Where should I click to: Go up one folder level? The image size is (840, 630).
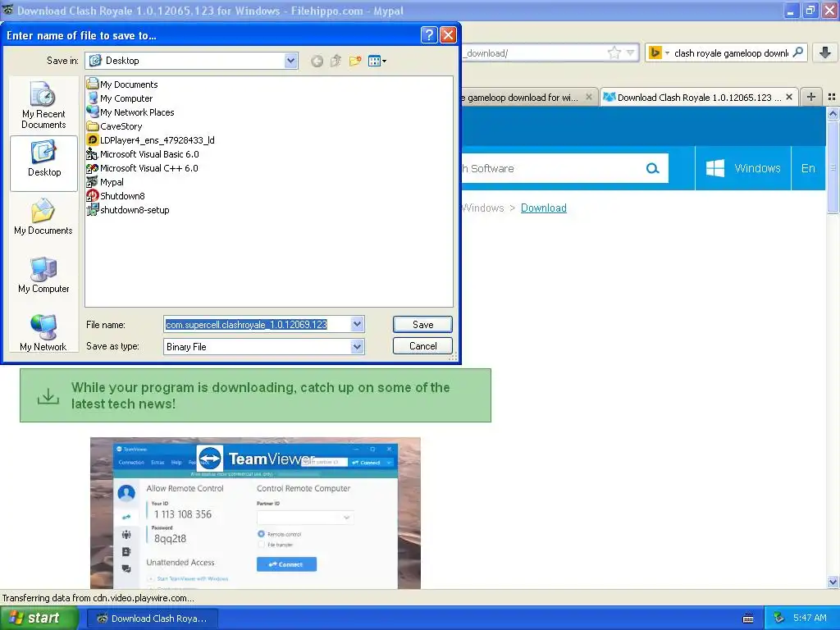tap(336, 61)
